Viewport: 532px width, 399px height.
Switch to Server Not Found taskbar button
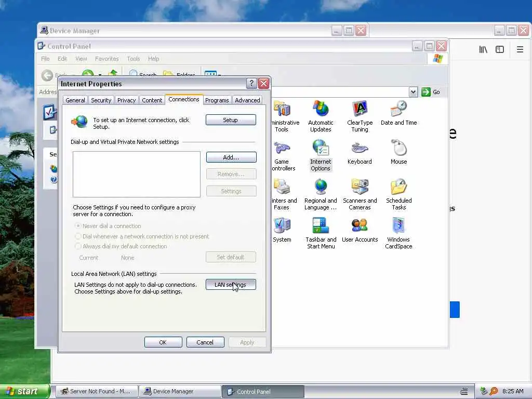click(97, 391)
